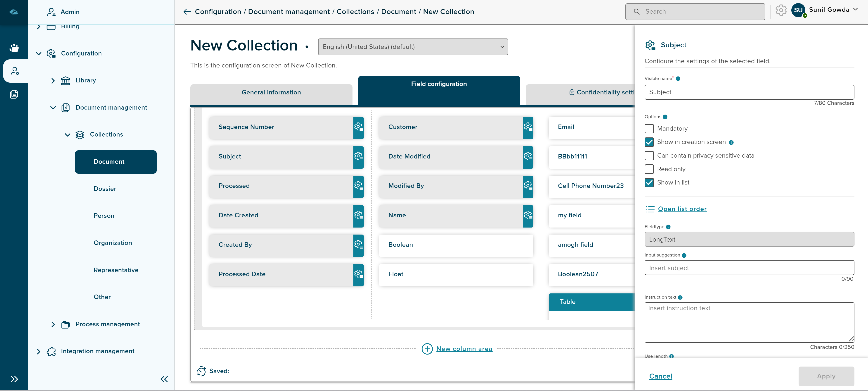Click the Cancel link
The width and height of the screenshot is (868, 391).
660,376
